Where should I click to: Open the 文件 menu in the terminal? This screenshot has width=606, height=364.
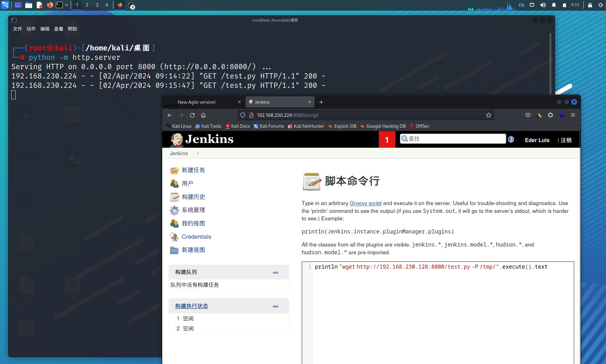click(x=17, y=29)
